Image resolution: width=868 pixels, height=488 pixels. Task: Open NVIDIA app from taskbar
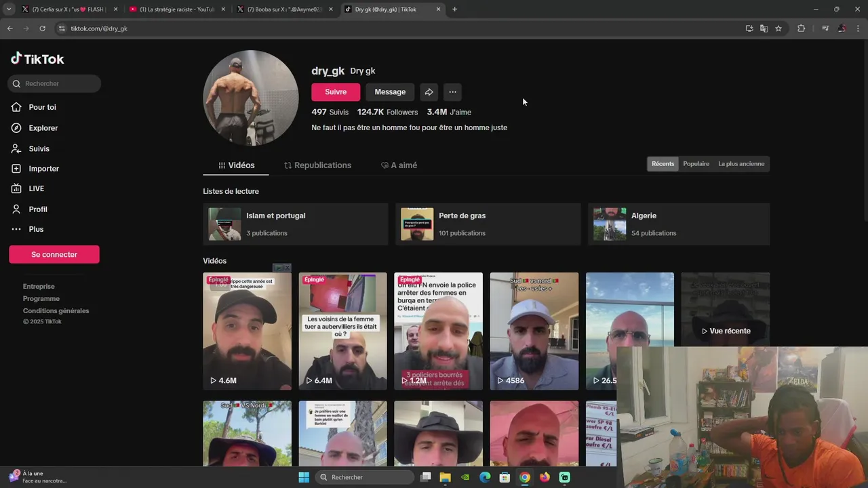click(465, 477)
